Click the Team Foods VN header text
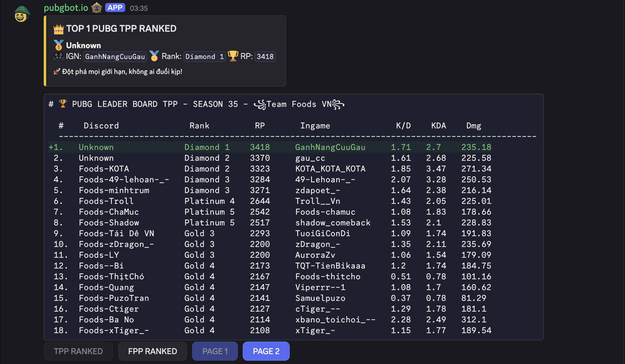The height and width of the screenshot is (364, 625). (x=299, y=104)
